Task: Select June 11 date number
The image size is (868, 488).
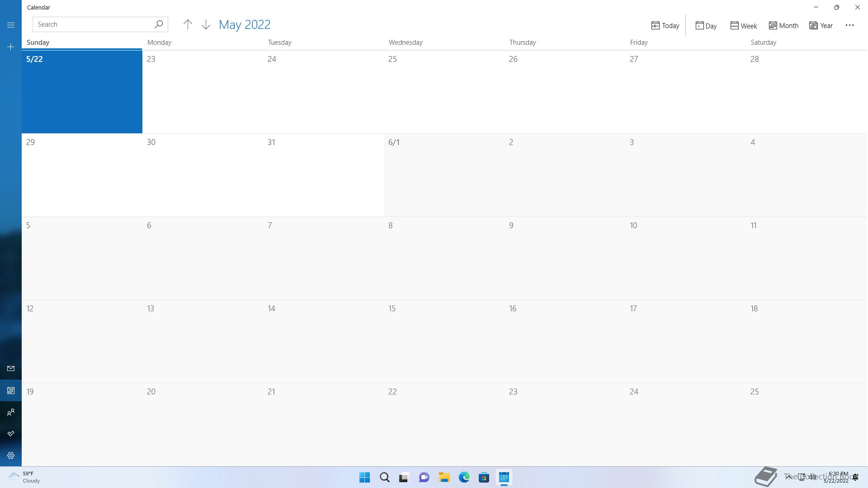Action: point(754,225)
